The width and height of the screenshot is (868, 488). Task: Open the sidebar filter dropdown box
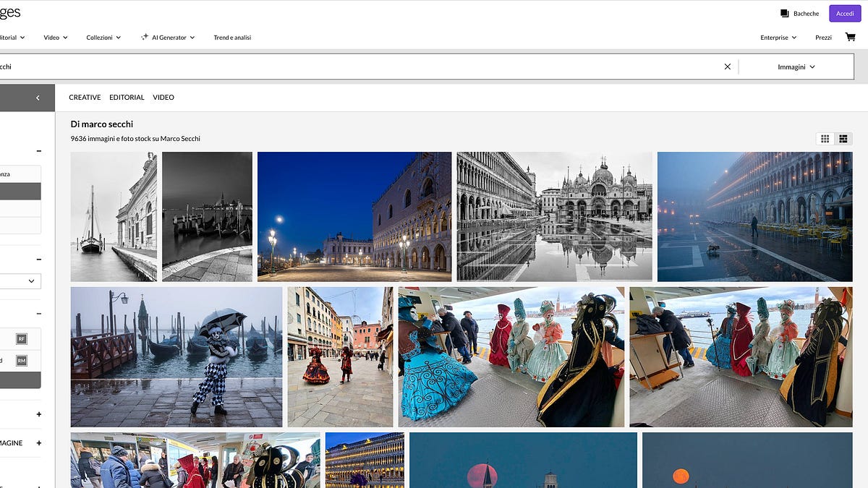tap(20, 281)
